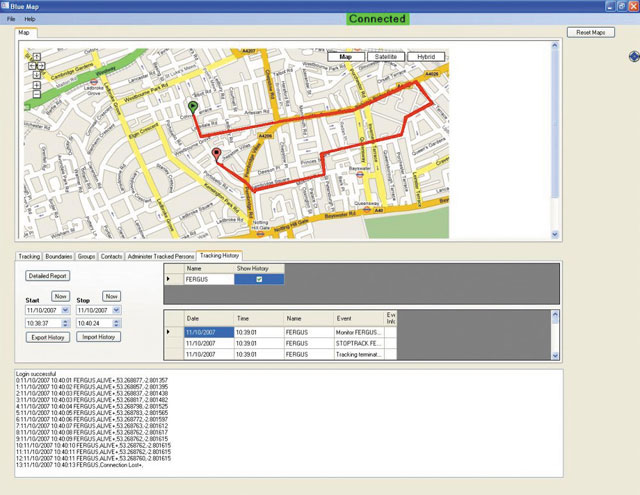The height and width of the screenshot is (495, 640).
Task: Click the Start time spinner arrows
Action: pyautogui.click(x=65, y=323)
